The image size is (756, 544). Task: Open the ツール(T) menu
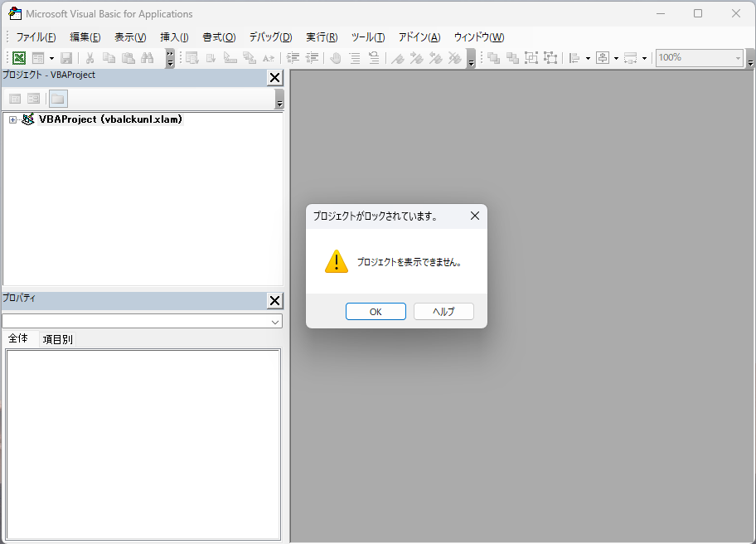click(x=367, y=37)
